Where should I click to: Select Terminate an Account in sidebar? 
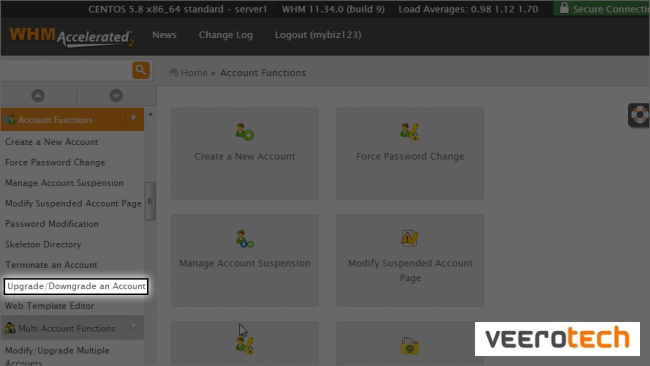point(51,265)
